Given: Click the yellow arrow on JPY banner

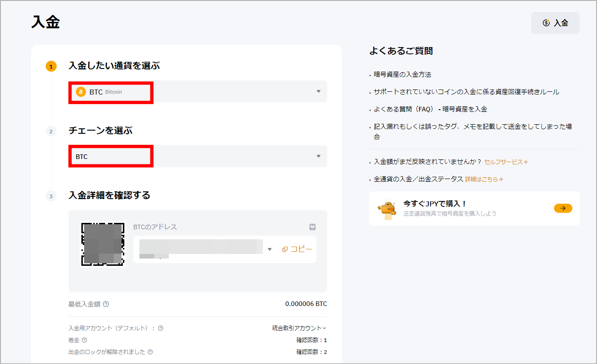Looking at the screenshot, I should point(563,208).
